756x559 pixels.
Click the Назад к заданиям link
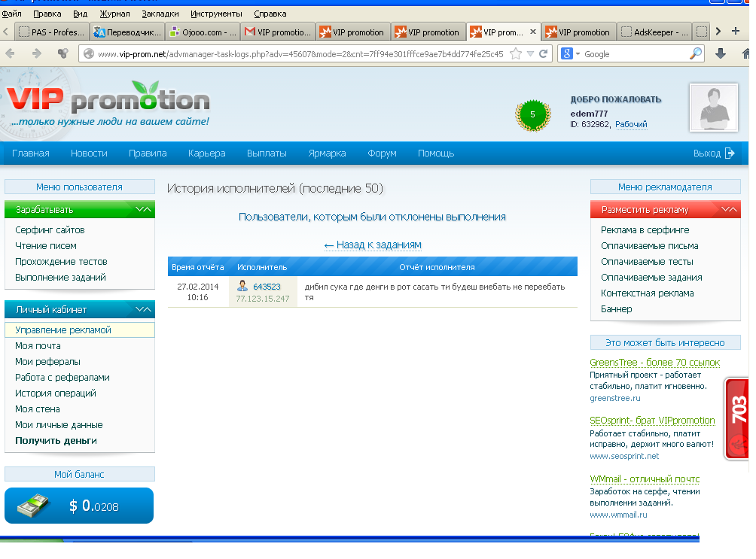(x=373, y=245)
